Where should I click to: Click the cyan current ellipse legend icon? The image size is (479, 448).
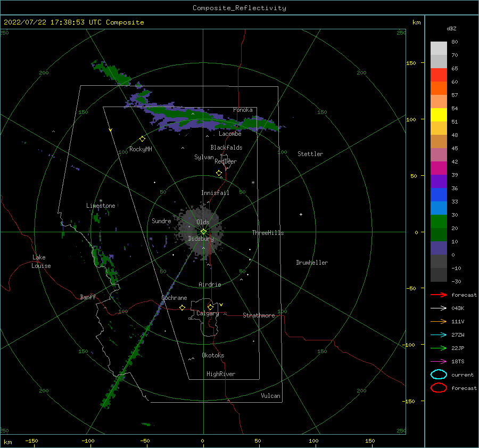[x=439, y=374]
